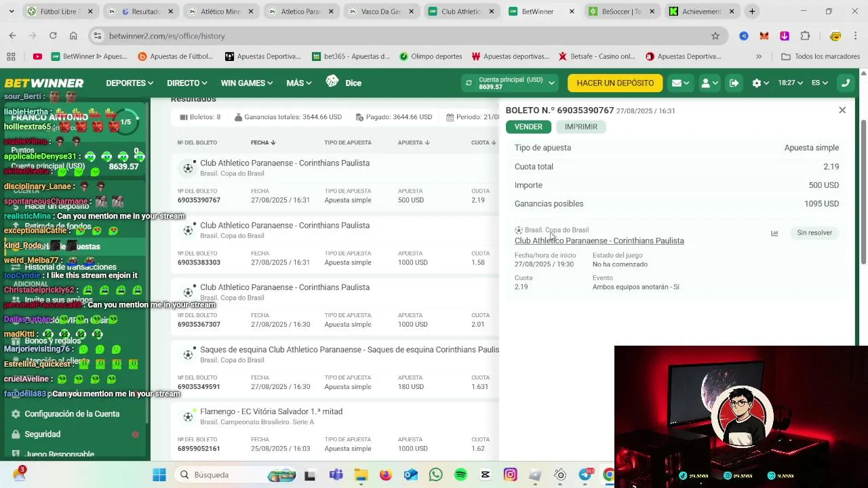Image resolution: width=868 pixels, height=488 pixels.
Task: Open Configuración de la Cuenta in sidebar
Action: 72,413
